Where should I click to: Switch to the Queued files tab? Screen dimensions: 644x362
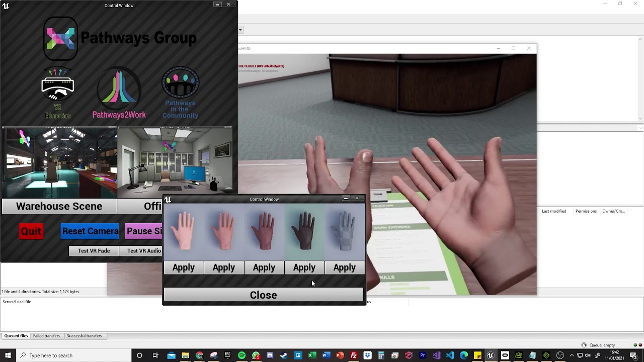point(16,336)
